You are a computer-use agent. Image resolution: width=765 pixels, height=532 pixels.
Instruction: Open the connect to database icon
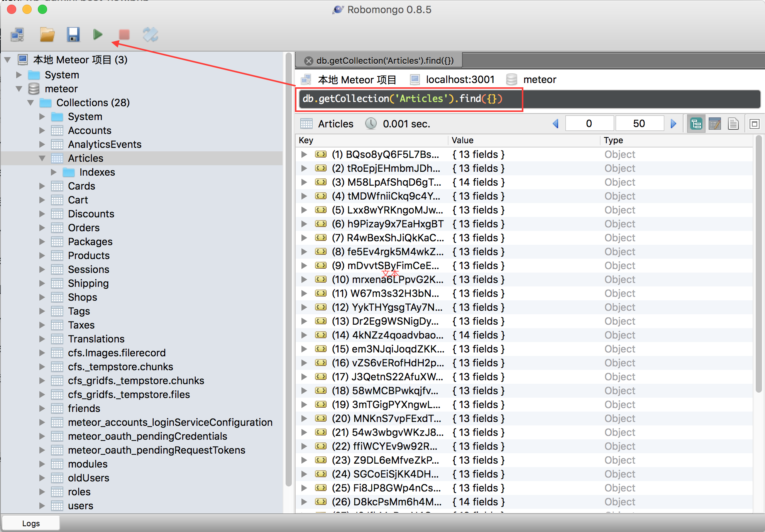18,35
